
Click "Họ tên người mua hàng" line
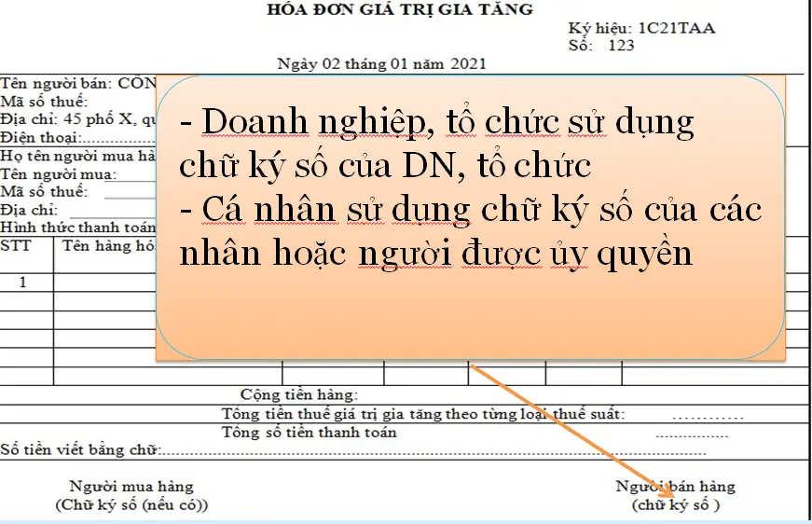[77, 156]
